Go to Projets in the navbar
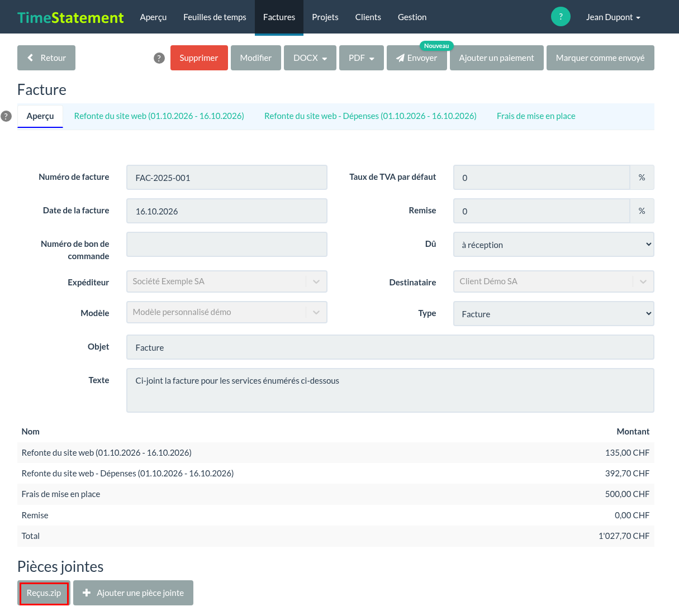 tap(325, 17)
